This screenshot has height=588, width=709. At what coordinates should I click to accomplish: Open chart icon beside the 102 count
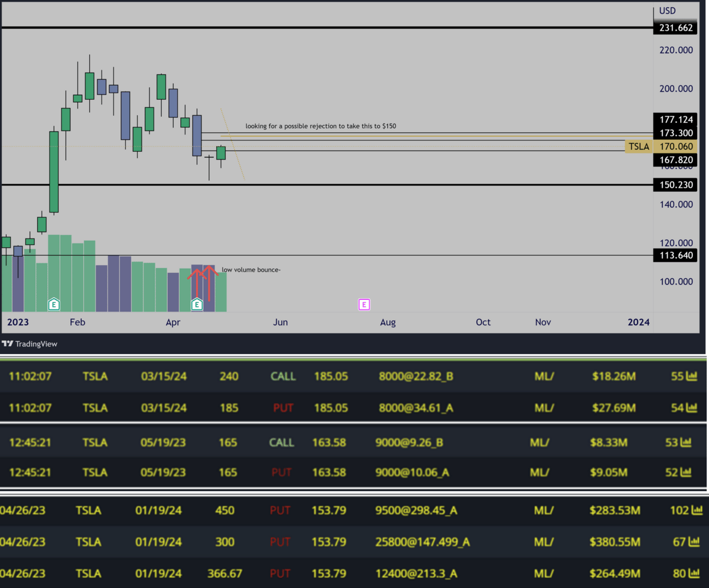[x=696, y=510]
